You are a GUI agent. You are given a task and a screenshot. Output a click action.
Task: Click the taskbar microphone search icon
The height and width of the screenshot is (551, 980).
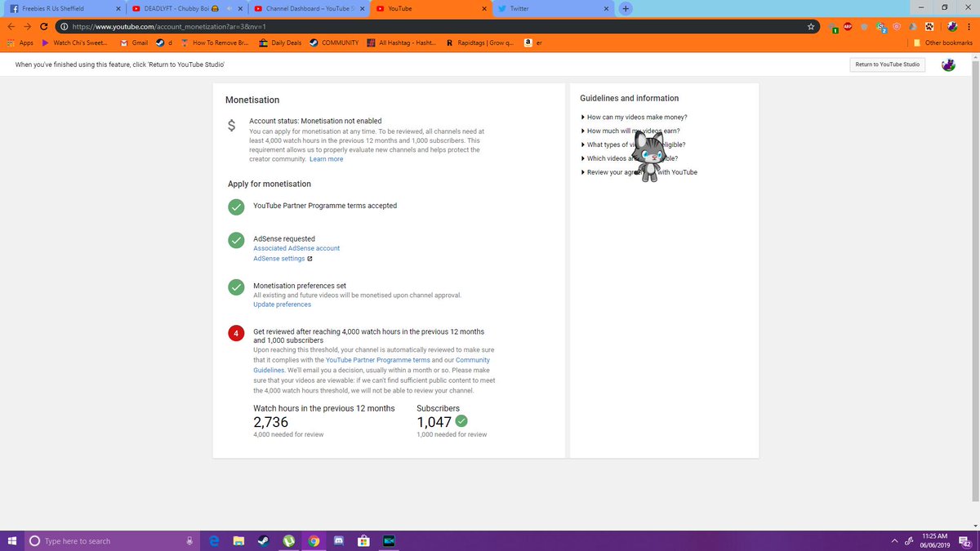(x=189, y=540)
